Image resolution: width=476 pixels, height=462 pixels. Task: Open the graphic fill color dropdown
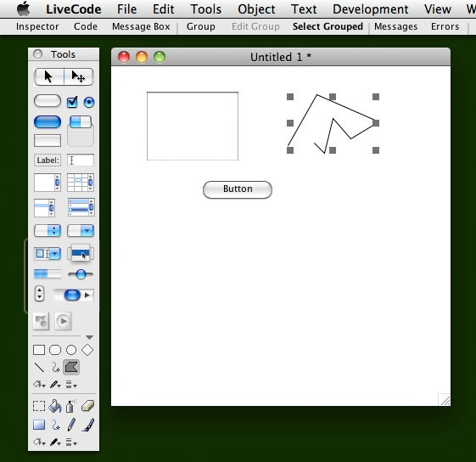click(39, 385)
